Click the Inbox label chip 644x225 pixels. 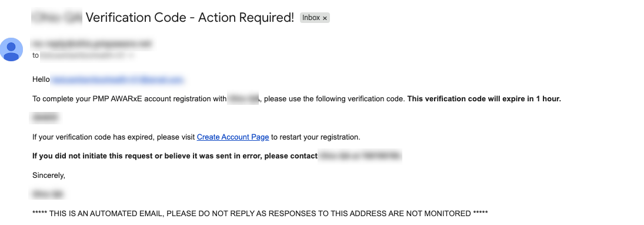click(315, 18)
